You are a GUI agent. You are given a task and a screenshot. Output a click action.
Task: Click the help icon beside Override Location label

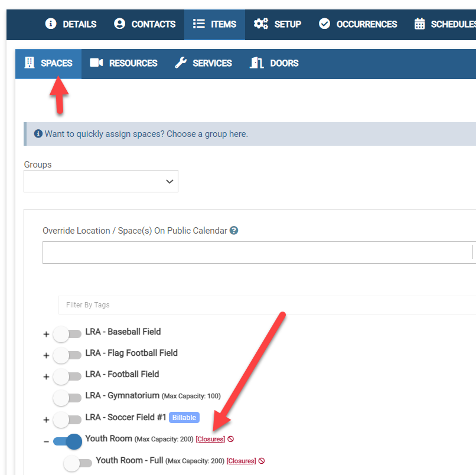coord(234,231)
